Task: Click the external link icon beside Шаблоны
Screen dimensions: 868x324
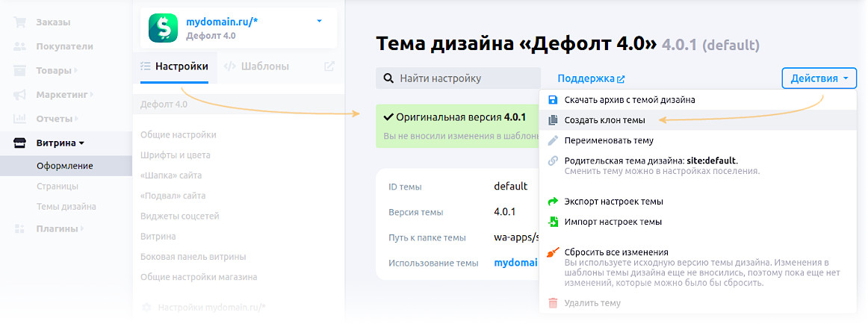Action: point(329,66)
